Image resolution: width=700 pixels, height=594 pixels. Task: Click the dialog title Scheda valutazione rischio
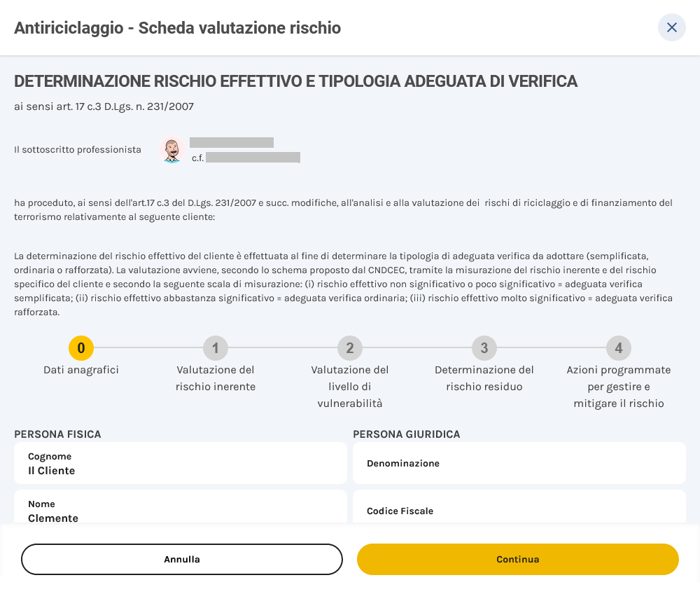(178, 28)
